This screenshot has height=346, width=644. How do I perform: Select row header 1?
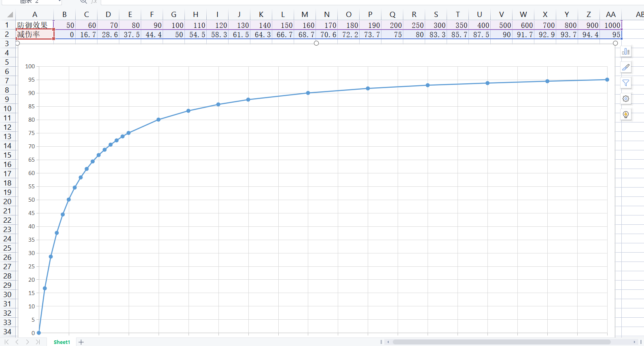click(7, 25)
